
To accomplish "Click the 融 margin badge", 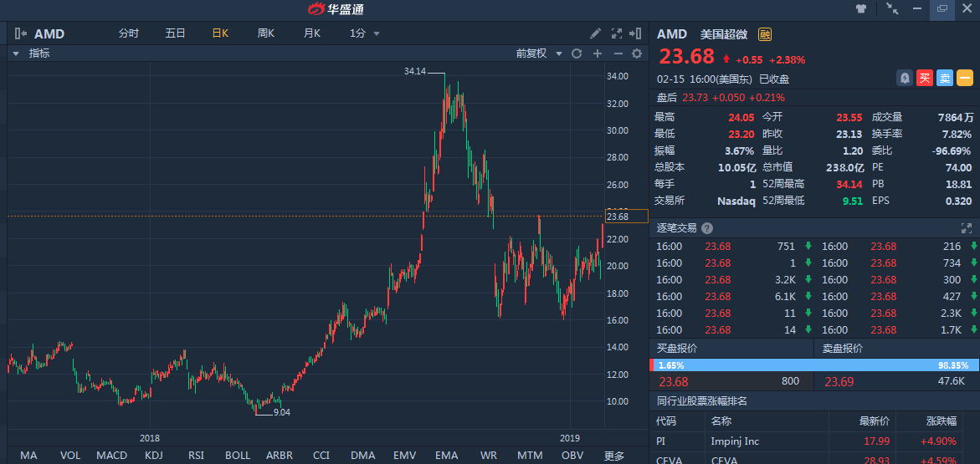I will (x=764, y=34).
